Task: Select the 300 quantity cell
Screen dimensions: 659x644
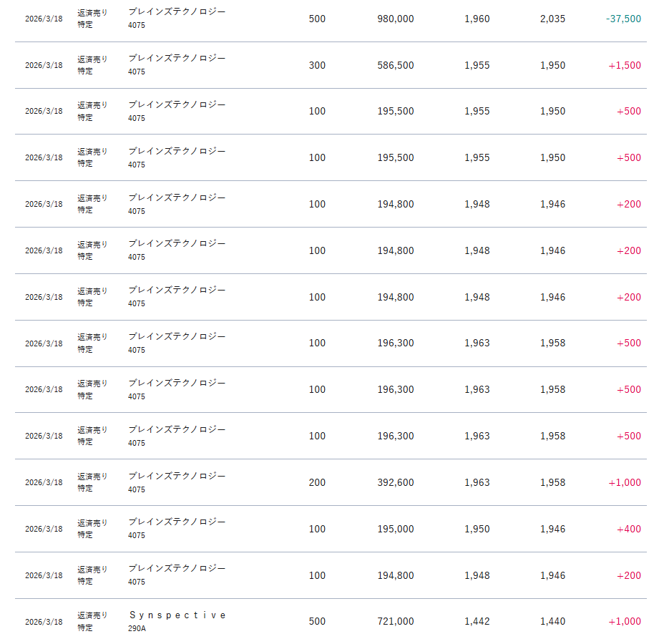Action: tap(317, 65)
